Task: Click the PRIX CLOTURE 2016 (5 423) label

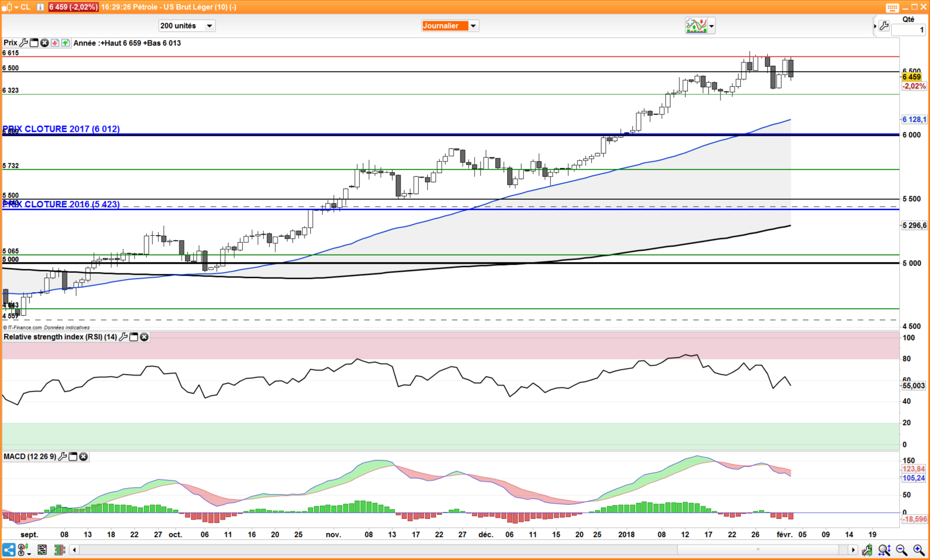Action: (x=61, y=204)
